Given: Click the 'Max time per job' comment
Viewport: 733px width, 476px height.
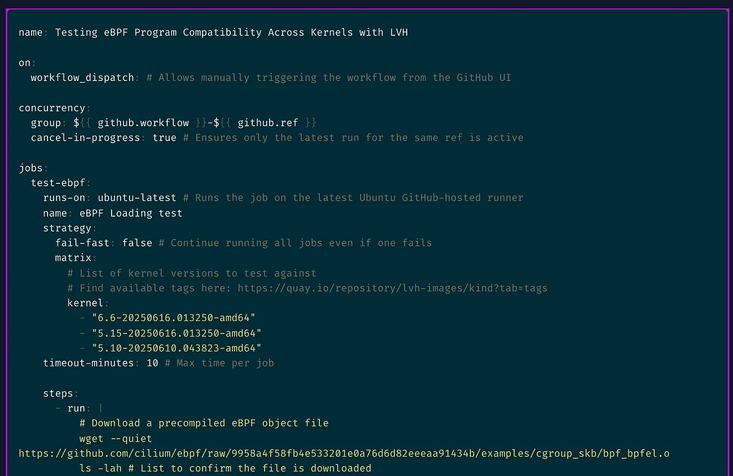Looking at the screenshot, I should pyautogui.click(x=219, y=363).
